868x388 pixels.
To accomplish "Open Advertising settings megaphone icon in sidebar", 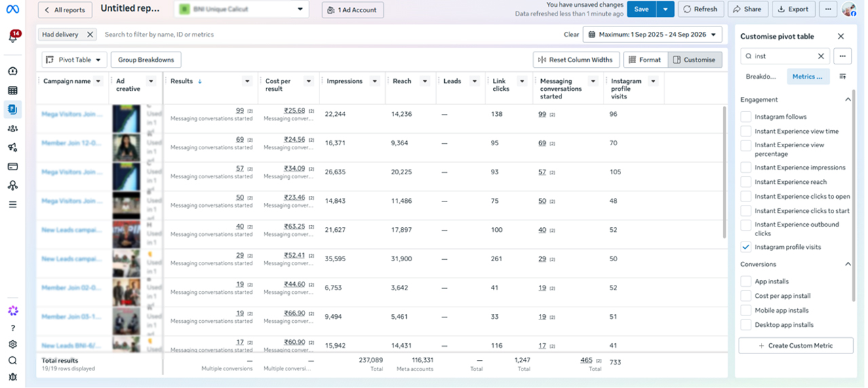I will tap(12, 147).
